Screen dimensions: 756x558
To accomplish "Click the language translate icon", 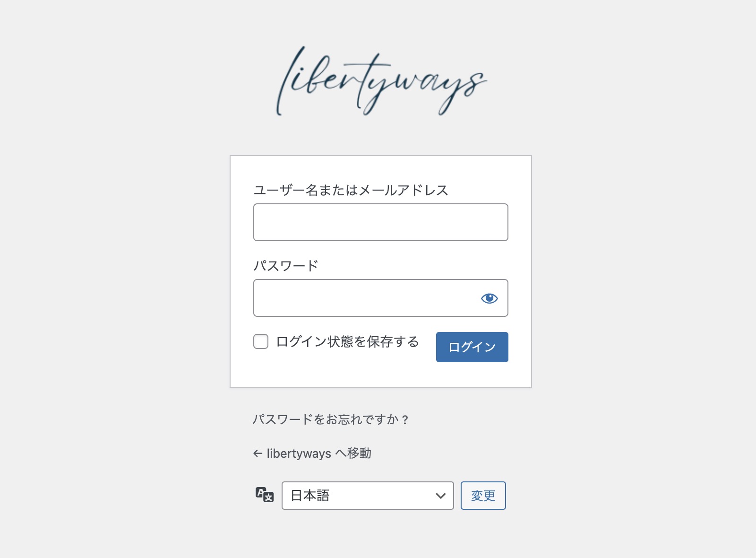I will (265, 495).
